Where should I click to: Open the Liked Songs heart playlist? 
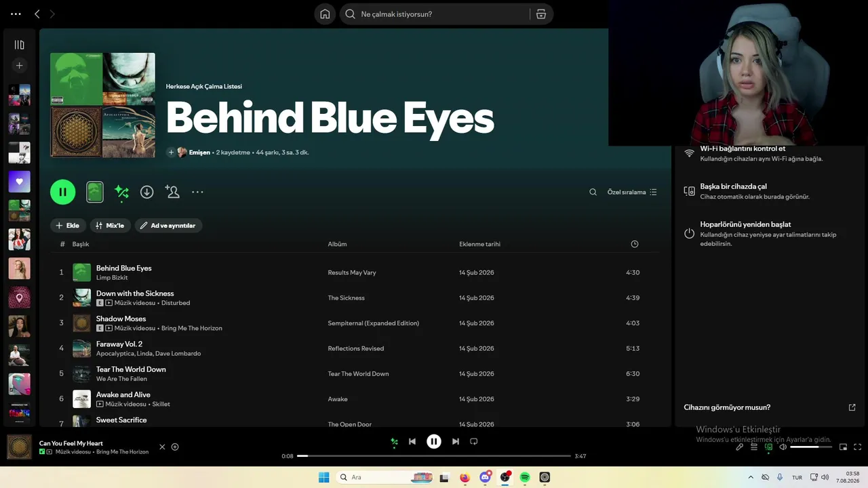(19, 182)
